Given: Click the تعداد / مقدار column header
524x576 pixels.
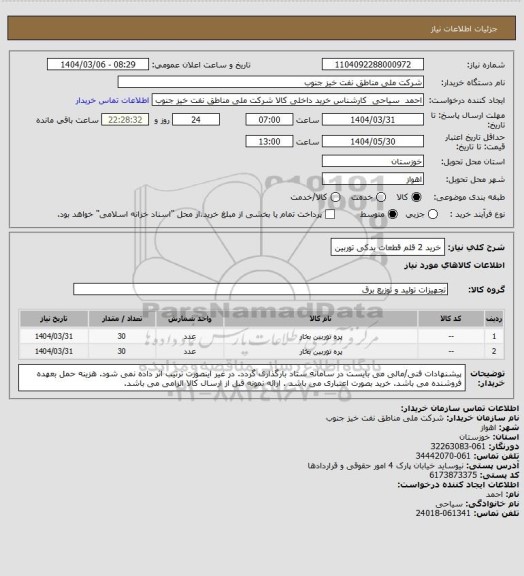Looking at the screenshot, I should tap(122, 319).
